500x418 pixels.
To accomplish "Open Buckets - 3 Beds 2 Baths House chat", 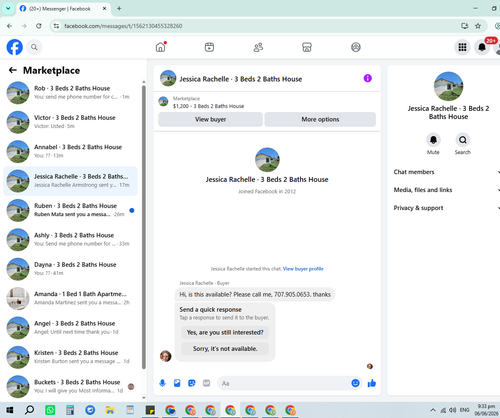I will [70, 386].
